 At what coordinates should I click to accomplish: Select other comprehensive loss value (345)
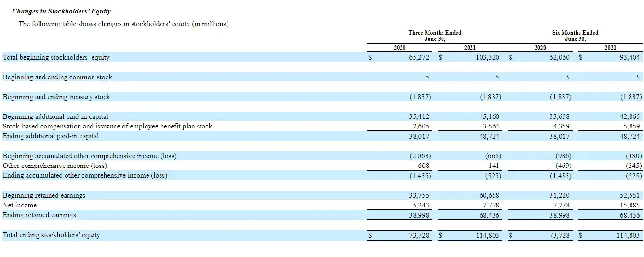633,166
